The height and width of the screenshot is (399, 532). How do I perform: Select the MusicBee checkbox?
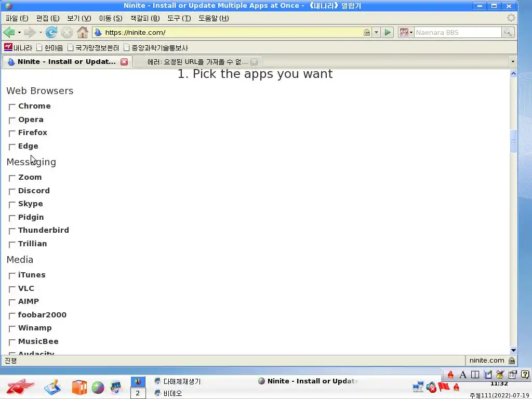(x=12, y=342)
